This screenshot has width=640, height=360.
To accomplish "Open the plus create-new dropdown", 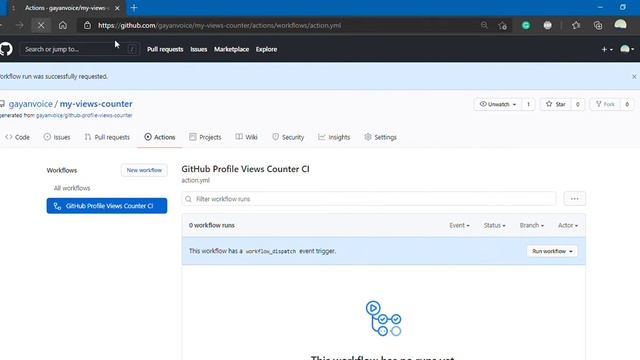I will 607,49.
